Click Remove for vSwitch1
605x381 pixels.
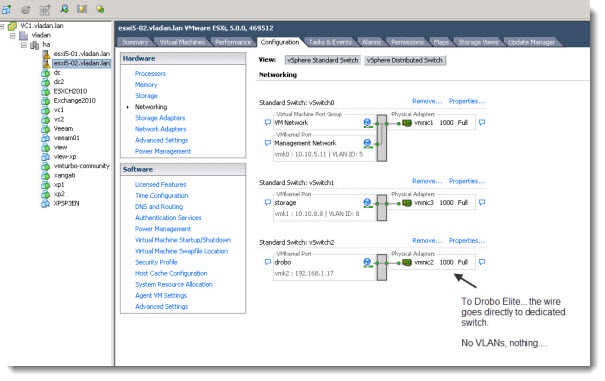pyautogui.click(x=427, y=181)
